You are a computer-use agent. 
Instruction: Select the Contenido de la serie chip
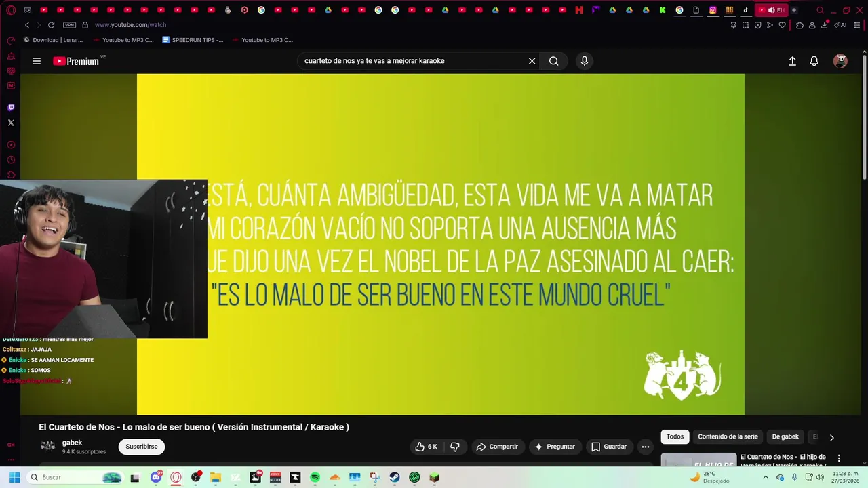tap(728, 436)
